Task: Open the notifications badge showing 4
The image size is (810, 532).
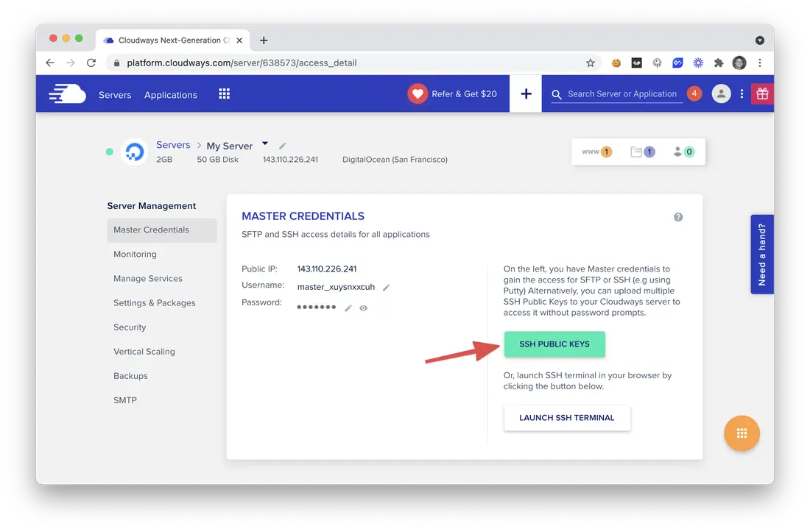Action: pos(694,93)
